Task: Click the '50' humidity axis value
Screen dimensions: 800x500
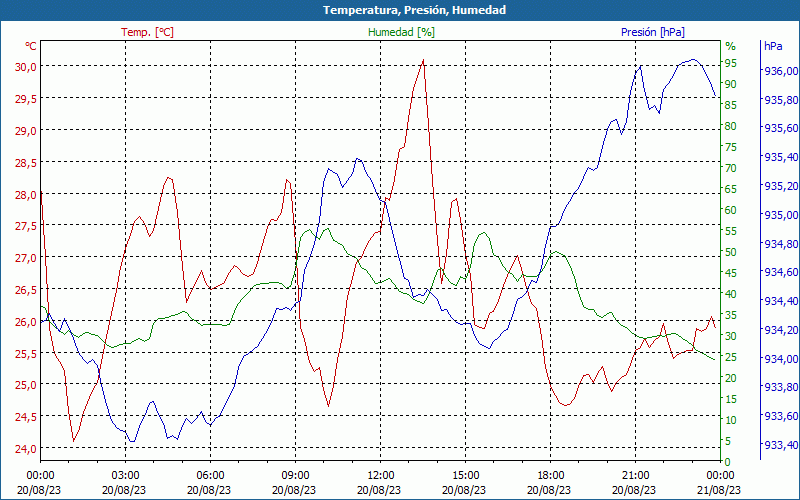Action: [x=731, y=252]
